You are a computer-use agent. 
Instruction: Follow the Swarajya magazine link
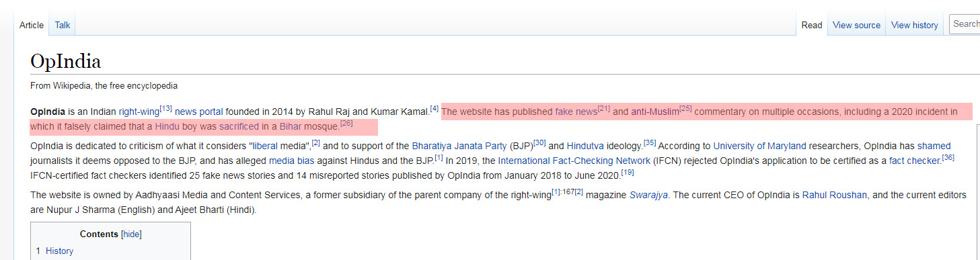point(648,196)
